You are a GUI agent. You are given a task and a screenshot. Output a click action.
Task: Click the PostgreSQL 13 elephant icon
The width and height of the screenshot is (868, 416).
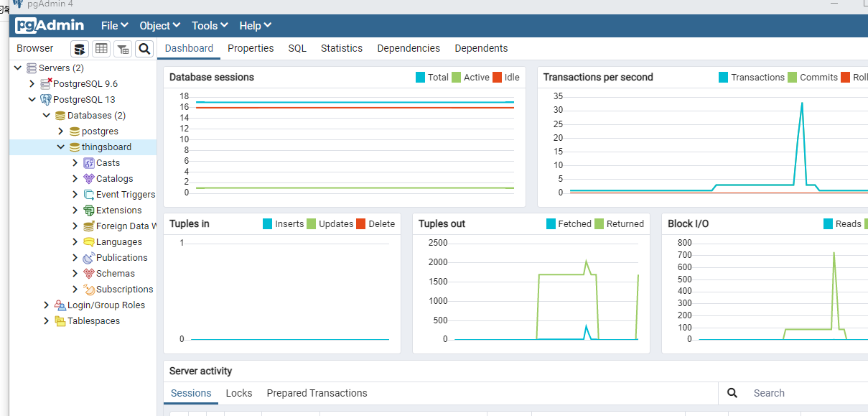coord(46,100)
